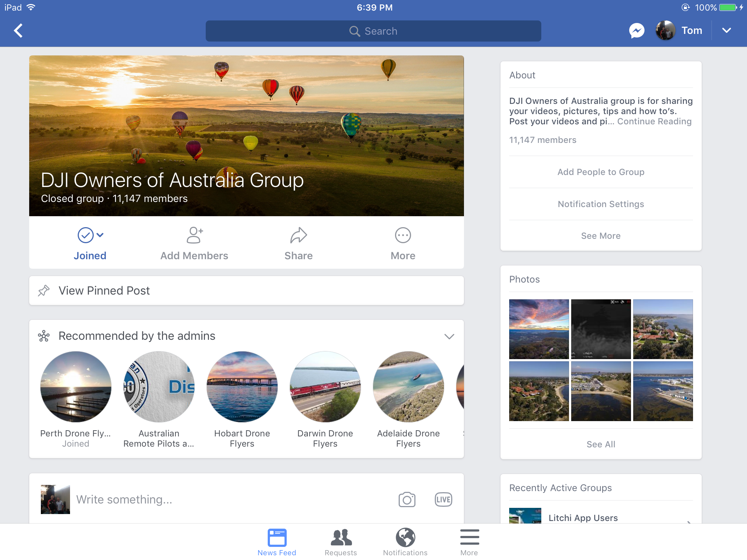Open Darwin Drone Flyers group
This screenshot has width=747, height=560.
pos(325,387)
